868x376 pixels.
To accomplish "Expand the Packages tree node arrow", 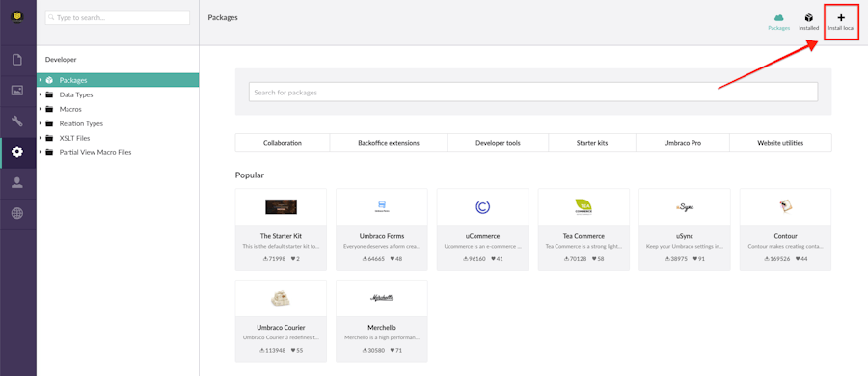I will [x=41, y=80].
